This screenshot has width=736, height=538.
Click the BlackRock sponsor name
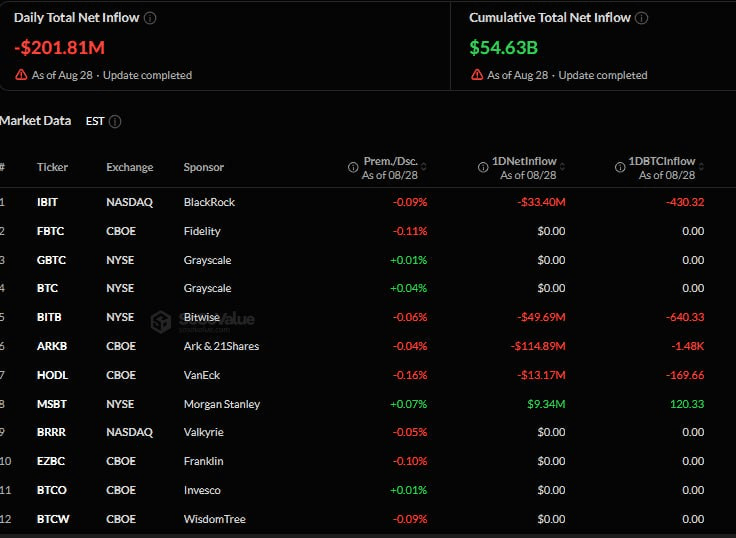click(209, 202)
